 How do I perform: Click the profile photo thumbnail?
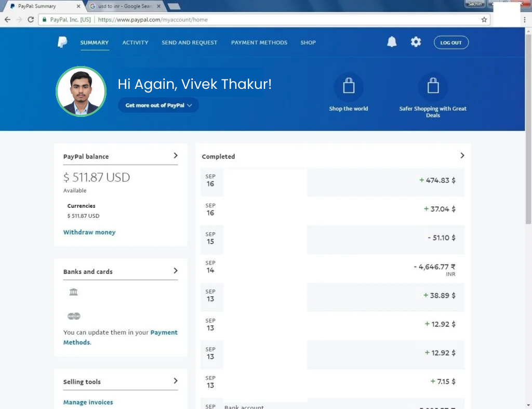(x=81, y=91)
